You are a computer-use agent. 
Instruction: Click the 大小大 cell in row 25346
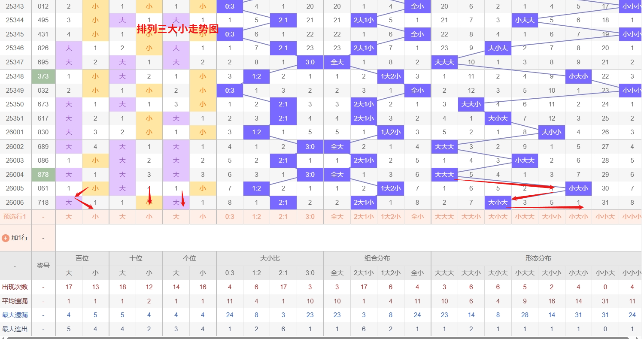tap(498, 48)
